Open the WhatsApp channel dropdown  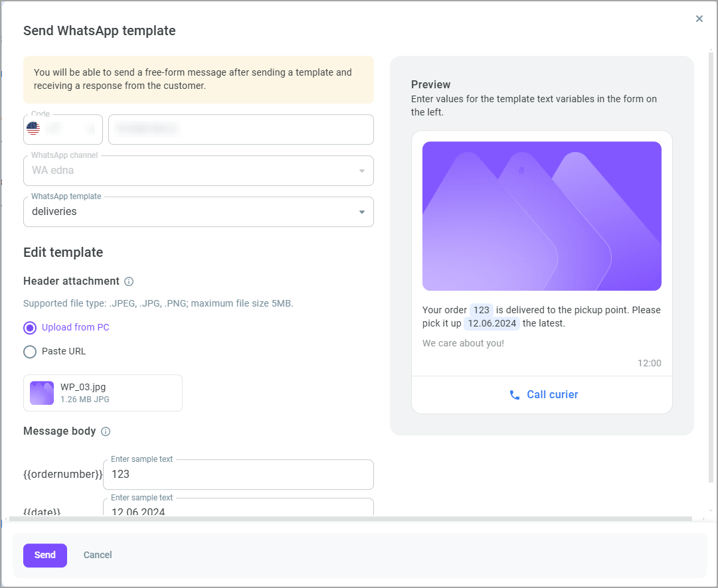point(199,171)
